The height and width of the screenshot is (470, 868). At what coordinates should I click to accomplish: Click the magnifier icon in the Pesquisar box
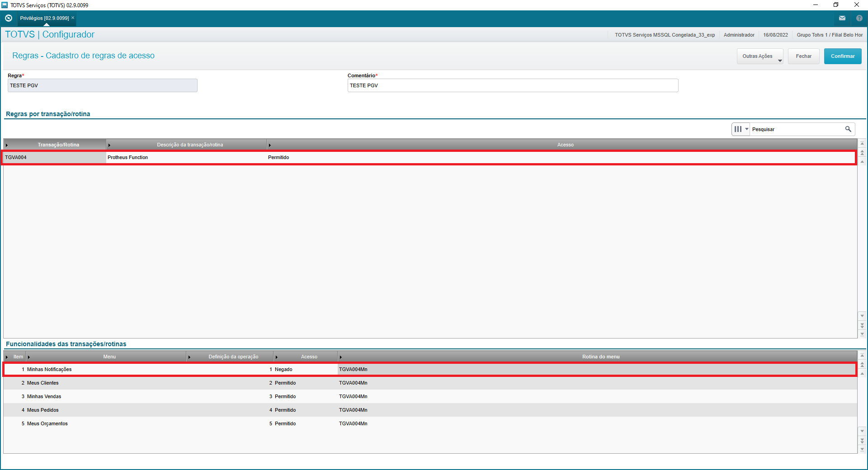pyautogui.click(x=848, y=129)
